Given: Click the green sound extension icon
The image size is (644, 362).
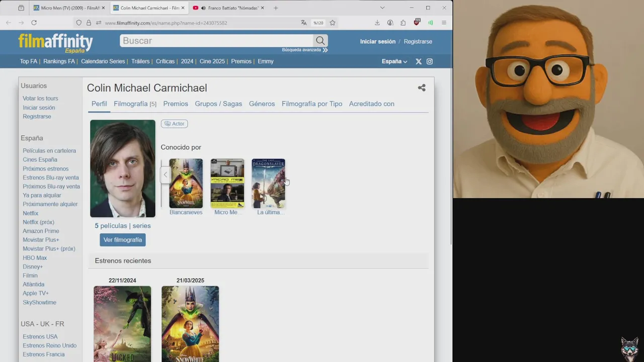Looking at the screenshot, I should pos(430,23).
